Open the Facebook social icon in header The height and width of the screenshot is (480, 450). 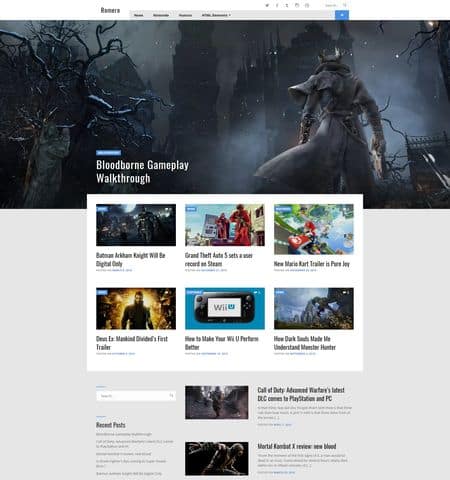pyautogui.click(x=277, y=5)
